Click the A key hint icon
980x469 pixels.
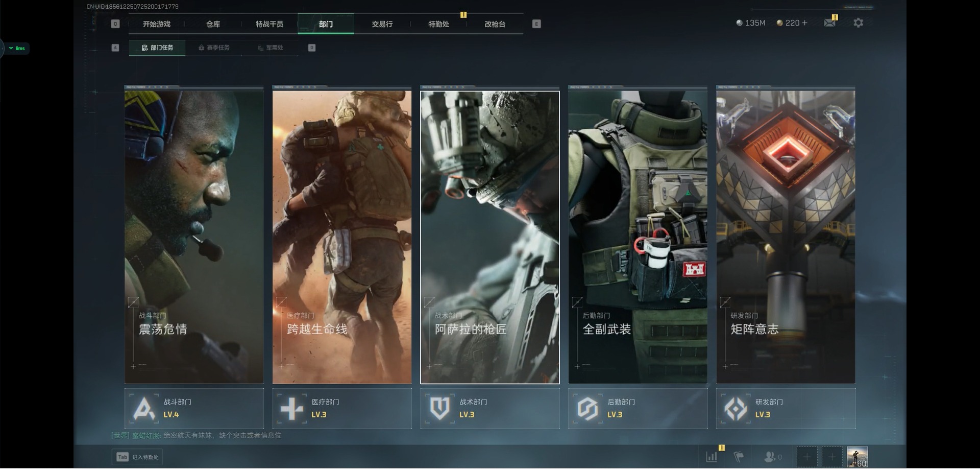(115, 48)
